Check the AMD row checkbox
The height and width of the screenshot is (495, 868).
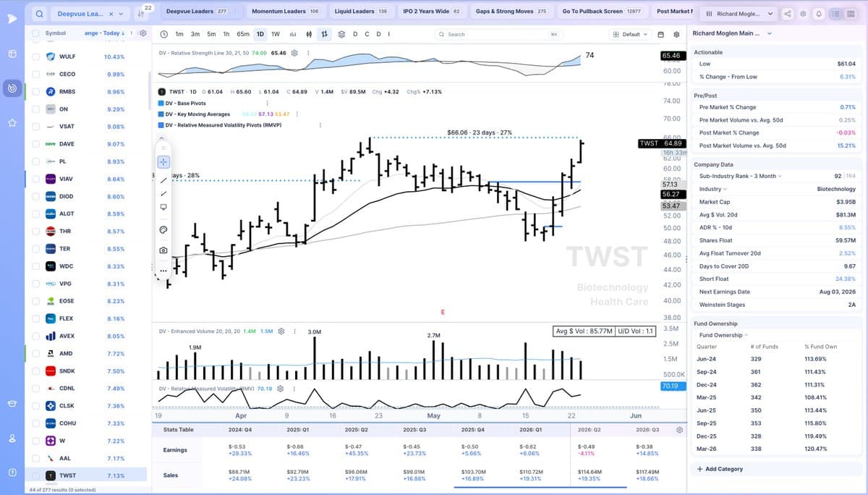pos(35,353)
